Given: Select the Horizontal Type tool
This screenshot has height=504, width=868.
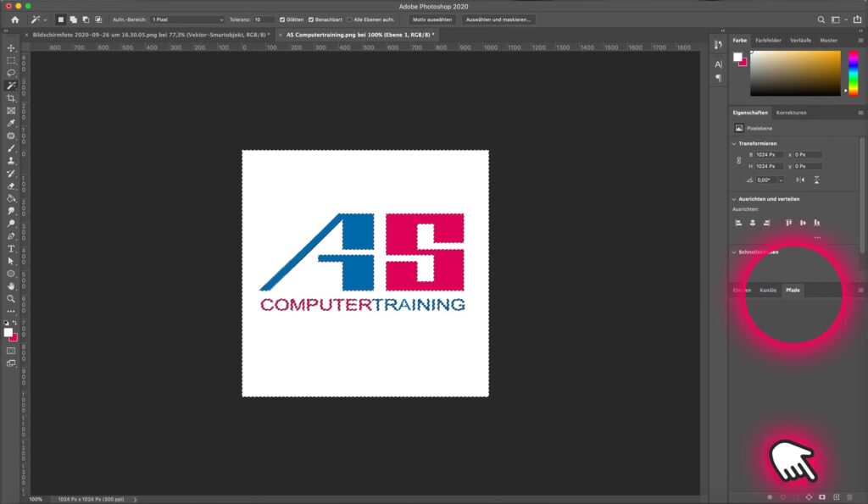Looking at the screenshot, I should click(x=11, y=249).
